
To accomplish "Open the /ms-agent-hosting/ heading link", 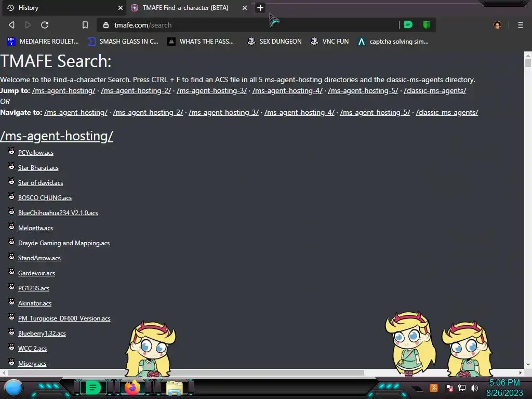I will (57, 136).
